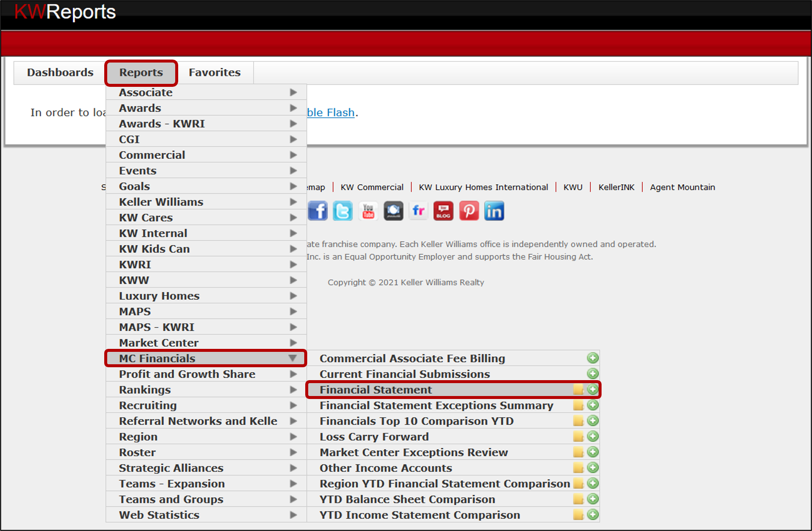
Task: Select the MAPS - KWRI menu item
Action: [x=206, y=327]
